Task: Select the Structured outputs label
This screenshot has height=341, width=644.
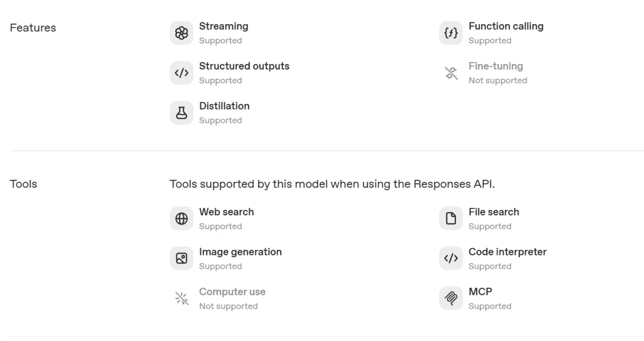Action: pyautogui.click(x=244, y=66)
